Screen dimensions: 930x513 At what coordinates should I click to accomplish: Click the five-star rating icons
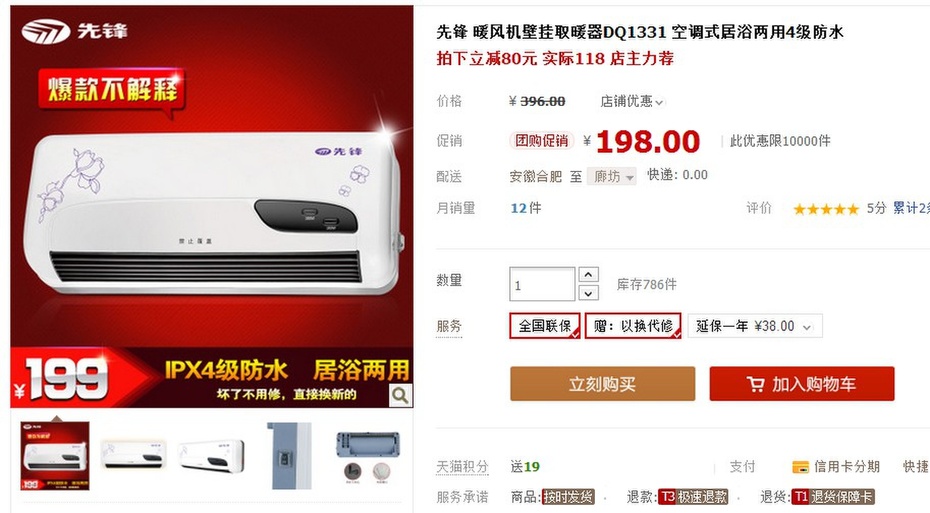click(826, 209)
